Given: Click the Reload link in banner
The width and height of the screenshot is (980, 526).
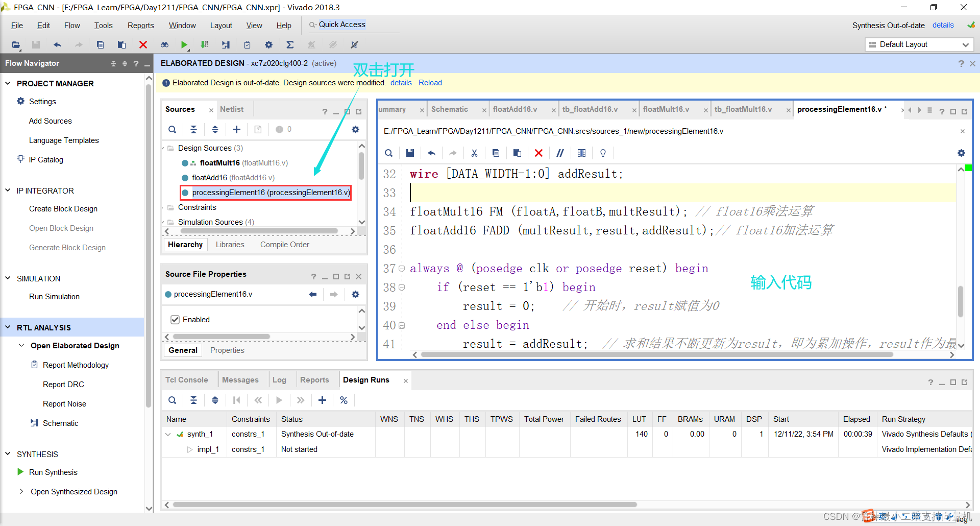Looking at the screenshot, I should [x=430, y=83].
